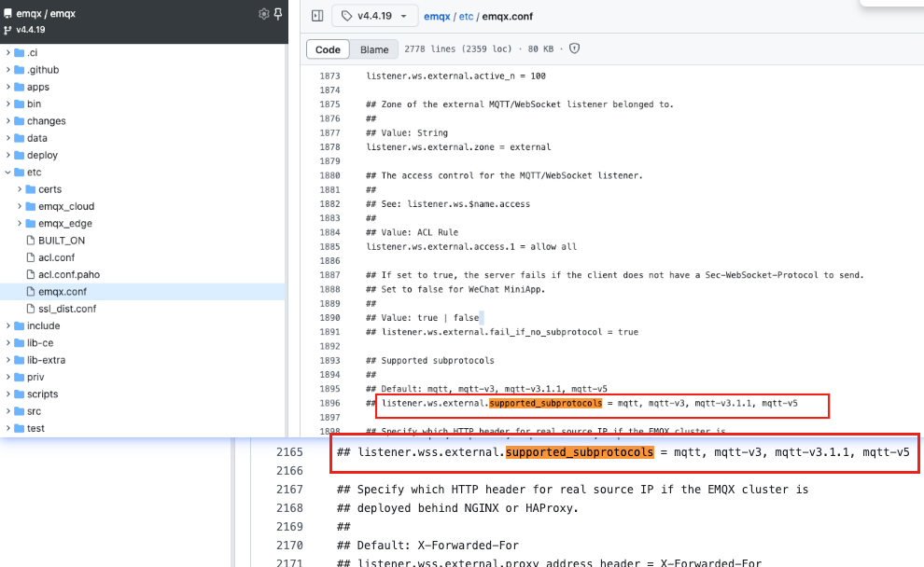Collapse the etc folder
The width and height of the screenshot is (924, 567).
click(7, 173)
